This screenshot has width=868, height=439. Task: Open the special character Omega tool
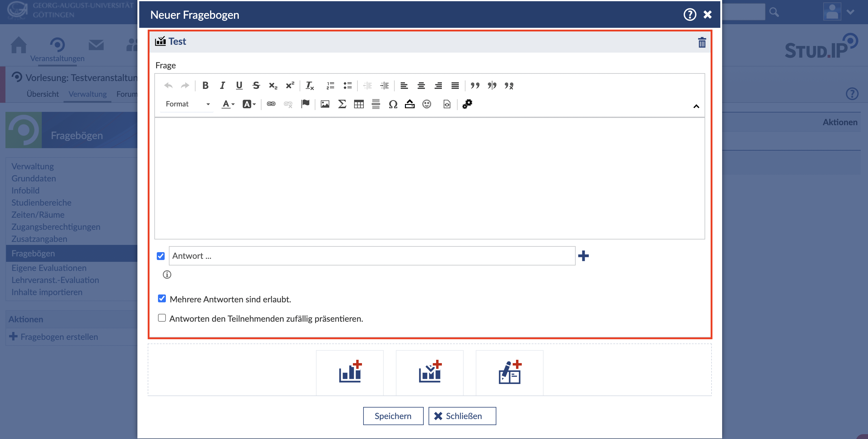(x=393, y=104)
